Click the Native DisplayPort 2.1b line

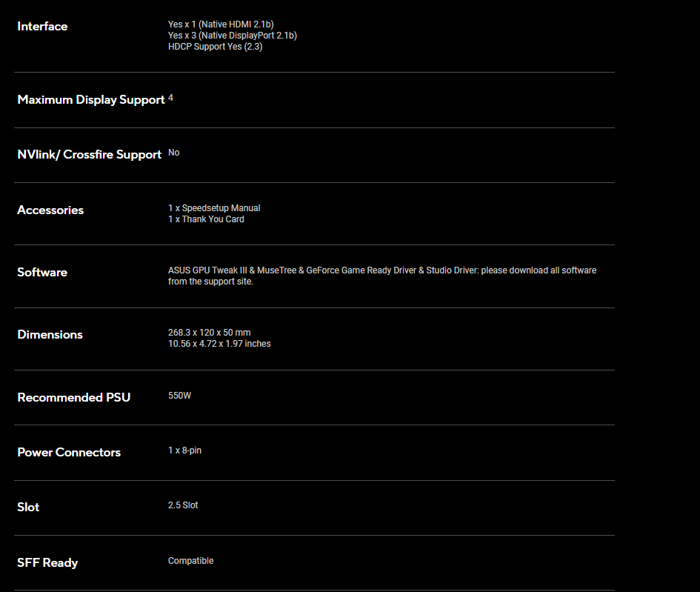pos(233,36)
